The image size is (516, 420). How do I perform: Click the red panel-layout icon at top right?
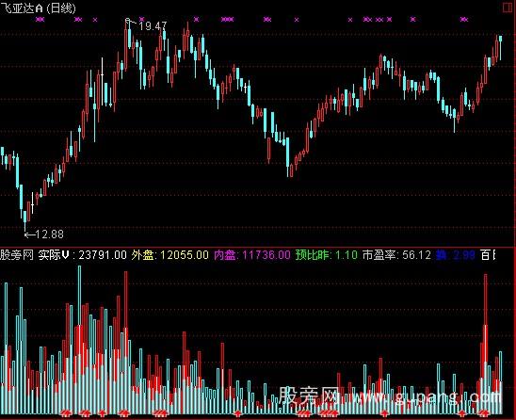508,8
